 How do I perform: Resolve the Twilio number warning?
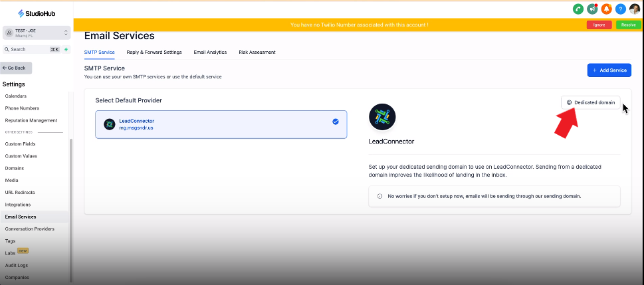(629, 25)
